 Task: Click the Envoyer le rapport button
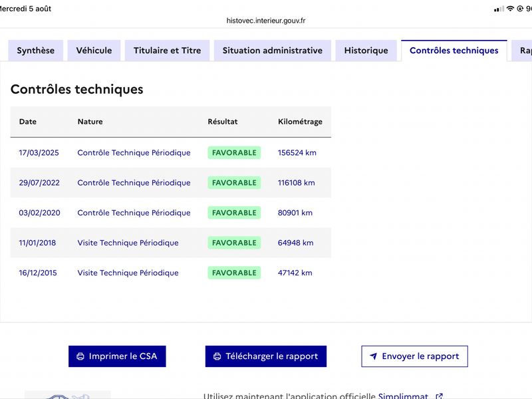(x=414, y=356)
